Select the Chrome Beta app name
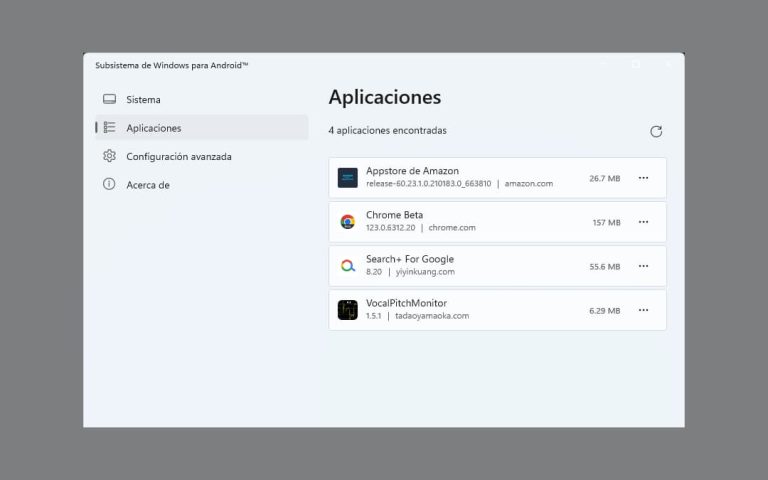The width and height of the screenshot is (768, 480). pos(394,215)
